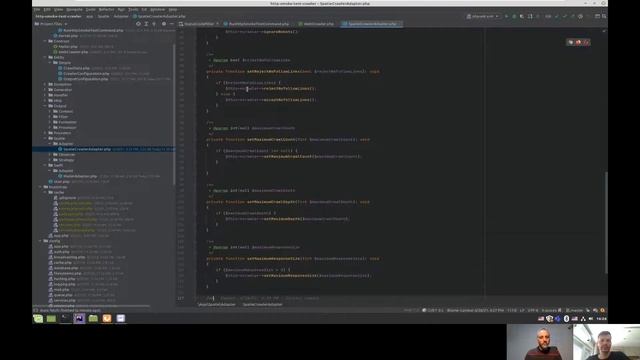Open the File menu
The width and height of the screenshot is (640, 360).
click(37, 9)
